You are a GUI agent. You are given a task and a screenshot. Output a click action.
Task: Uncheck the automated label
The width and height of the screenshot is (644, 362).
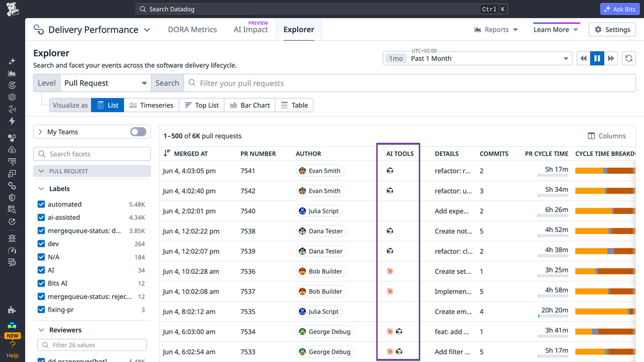41,204
